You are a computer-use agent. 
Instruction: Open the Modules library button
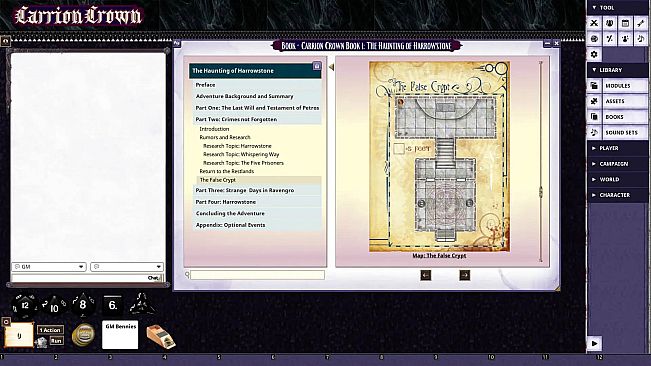[624, 85]
